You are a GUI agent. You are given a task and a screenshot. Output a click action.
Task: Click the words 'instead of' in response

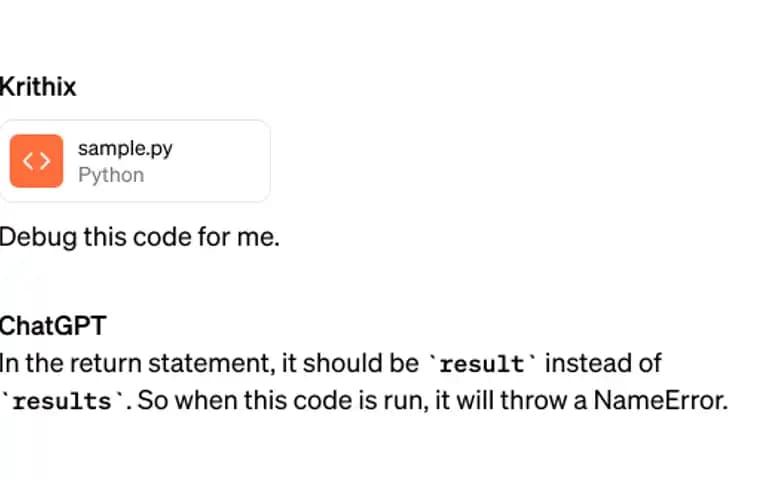(x=603, y=363)
